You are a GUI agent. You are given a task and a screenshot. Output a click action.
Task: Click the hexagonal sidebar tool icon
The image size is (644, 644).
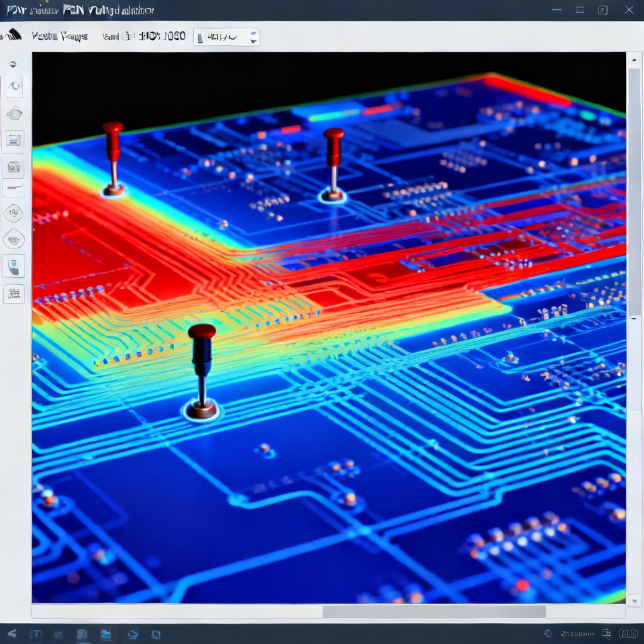(14, 240)
